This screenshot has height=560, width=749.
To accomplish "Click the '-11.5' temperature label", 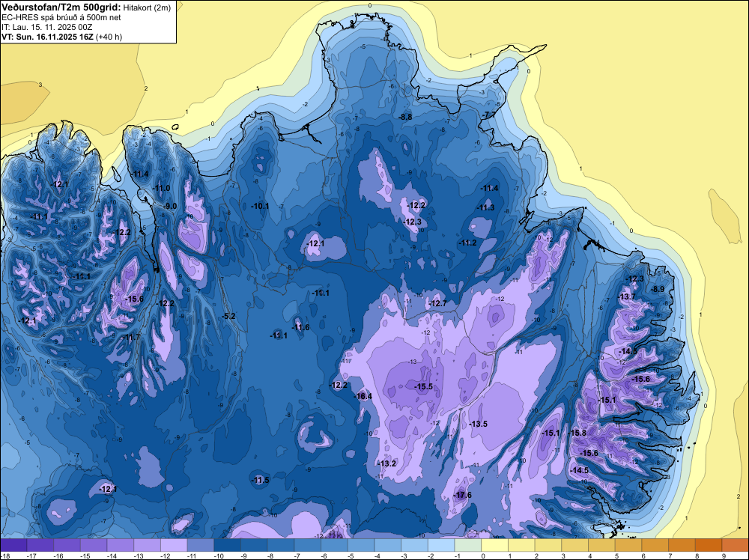I will pos(261,481).
